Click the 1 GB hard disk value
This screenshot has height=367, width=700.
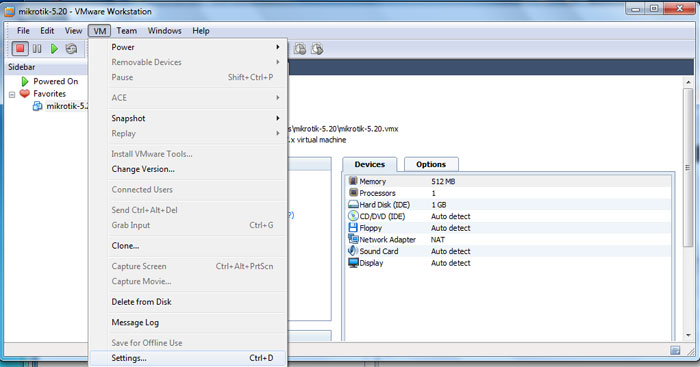438,205
